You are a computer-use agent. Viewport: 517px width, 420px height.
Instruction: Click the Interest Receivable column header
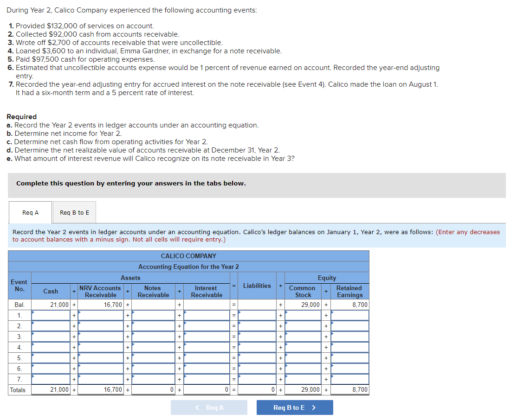coord(207,292)
